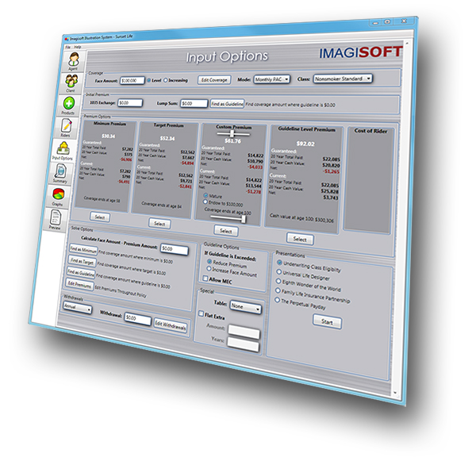Click the Target Premium $52.34 value

(x=167, y=139)
